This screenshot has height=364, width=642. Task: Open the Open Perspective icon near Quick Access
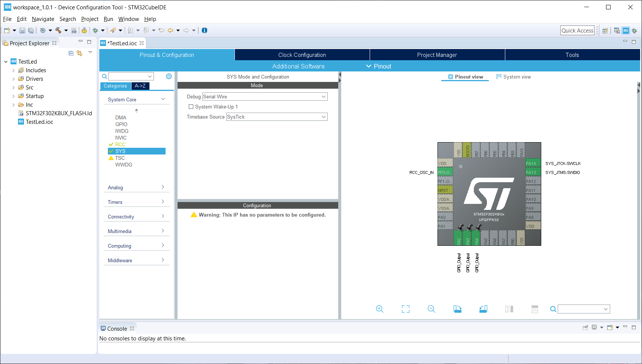click(605, 31)
